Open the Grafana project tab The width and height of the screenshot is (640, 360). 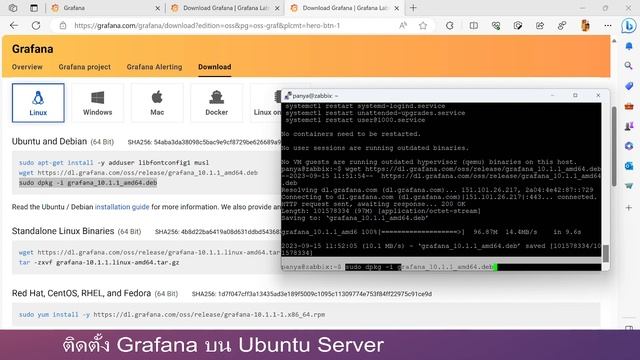pyautogui.click(x=84, y=67)
